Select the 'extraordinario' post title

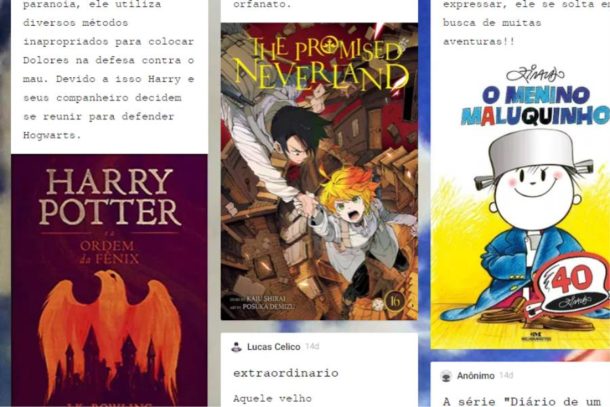(x=286, y=373)
